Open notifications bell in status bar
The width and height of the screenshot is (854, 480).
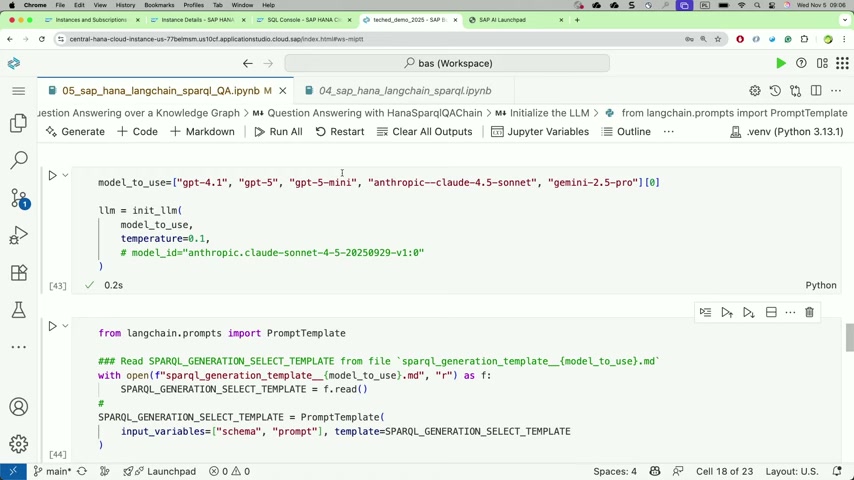point(837,471)
